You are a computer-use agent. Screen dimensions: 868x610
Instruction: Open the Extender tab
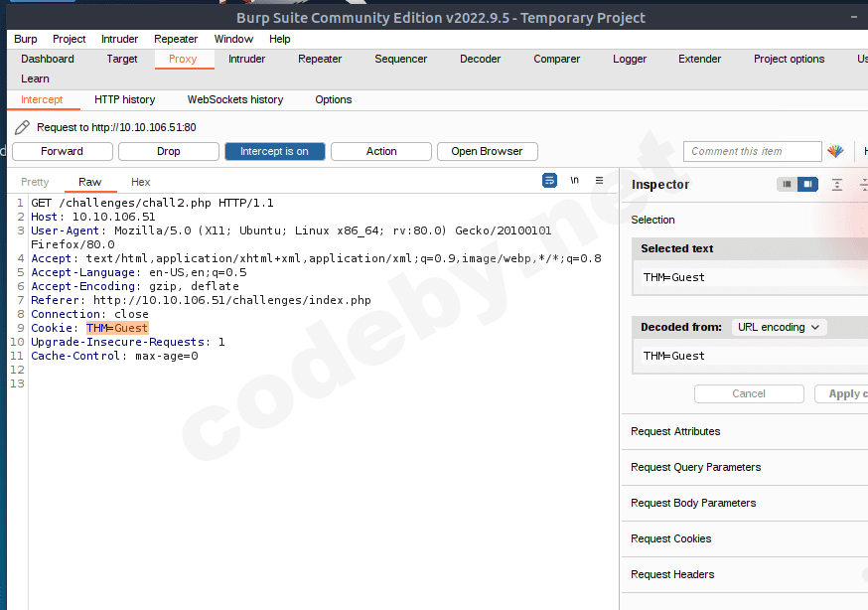pos(700,59)
